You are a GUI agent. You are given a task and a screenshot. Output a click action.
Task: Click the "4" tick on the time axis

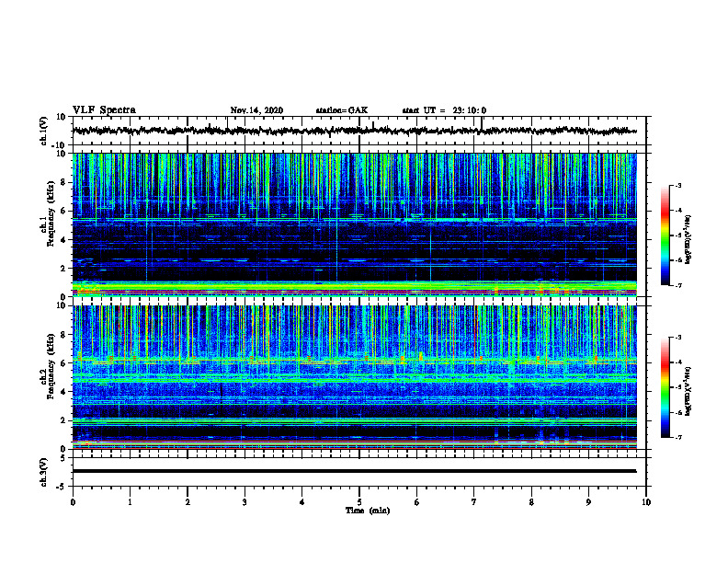[x=302, y=502]
